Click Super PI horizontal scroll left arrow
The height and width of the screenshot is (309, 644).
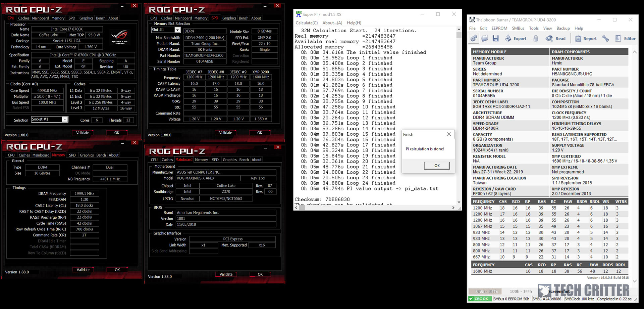pyautogui.click(x=297, y=208)
